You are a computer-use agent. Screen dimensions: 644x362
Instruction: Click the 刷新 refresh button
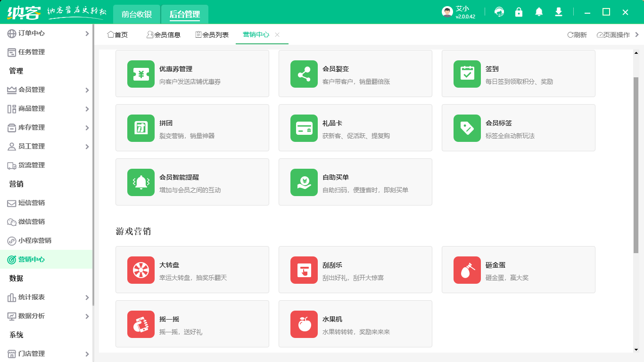578,34
